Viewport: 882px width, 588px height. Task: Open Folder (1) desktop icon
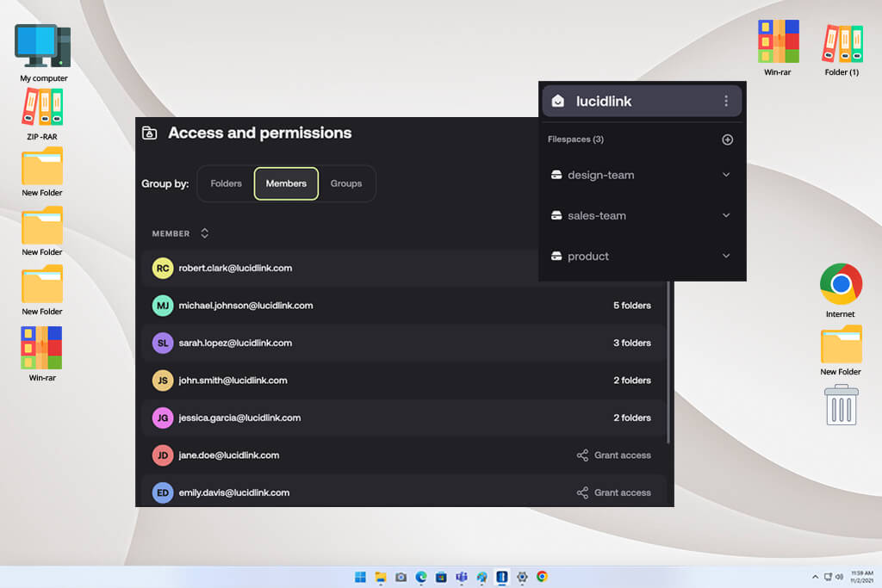[842, 49]
